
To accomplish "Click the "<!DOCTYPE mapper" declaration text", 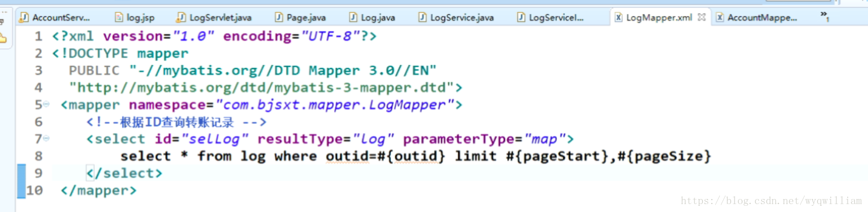I will [x=120, y=54].
